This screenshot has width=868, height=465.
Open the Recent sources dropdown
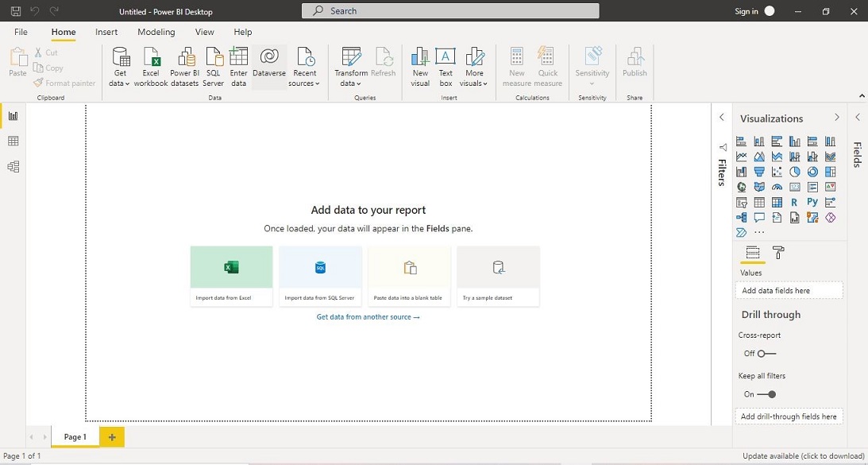point(304,67)
